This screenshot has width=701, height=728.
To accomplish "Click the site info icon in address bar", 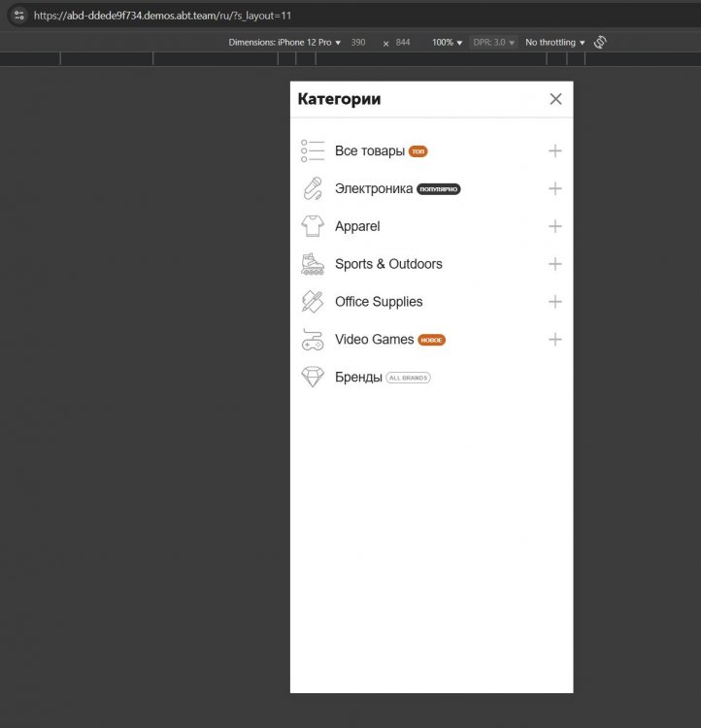I will 18,16.
